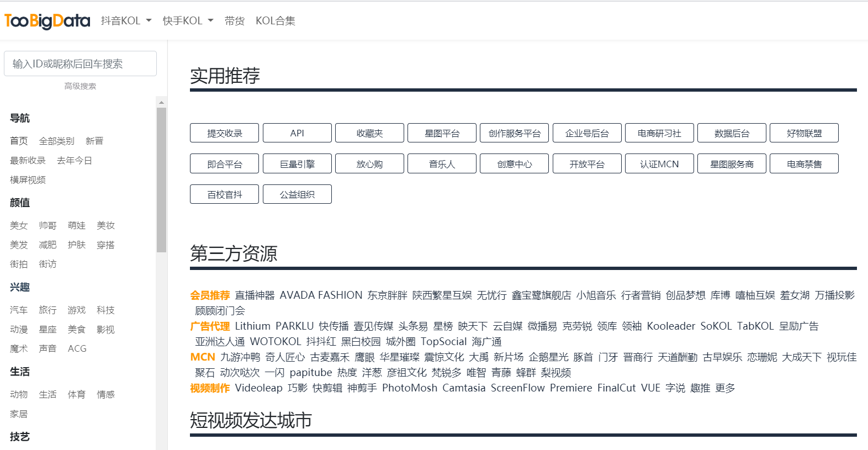Expand the 快手KOL dropdown menu
Screen dimensions: 868x450
[188, 21]
